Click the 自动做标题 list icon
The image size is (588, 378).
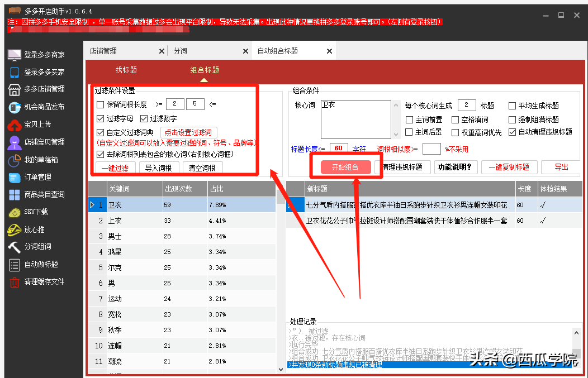pyautogui.click(x=14, y=265)
